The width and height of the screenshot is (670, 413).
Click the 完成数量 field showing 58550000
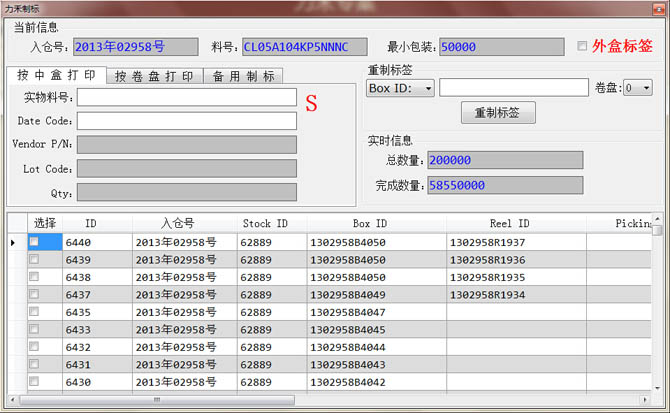(505, 185)
